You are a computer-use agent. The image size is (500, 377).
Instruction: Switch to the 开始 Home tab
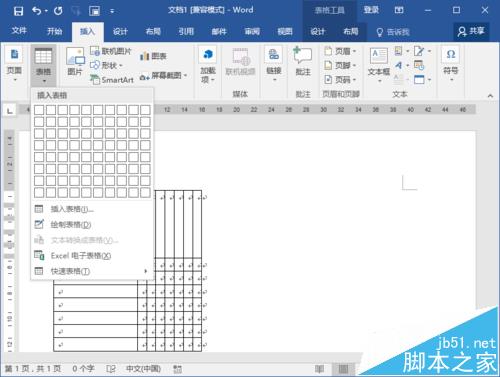[x=54, y=31]
